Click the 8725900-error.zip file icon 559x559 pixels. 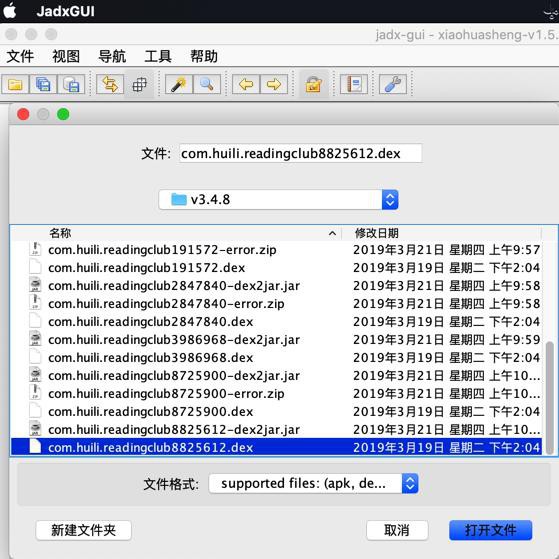(x=35, y=393)
